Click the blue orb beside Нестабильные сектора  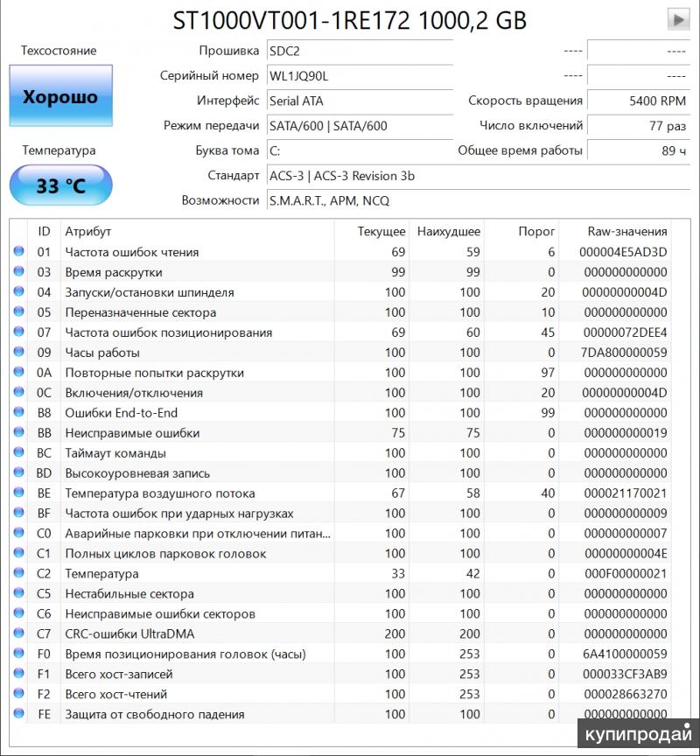click(19, 594)
